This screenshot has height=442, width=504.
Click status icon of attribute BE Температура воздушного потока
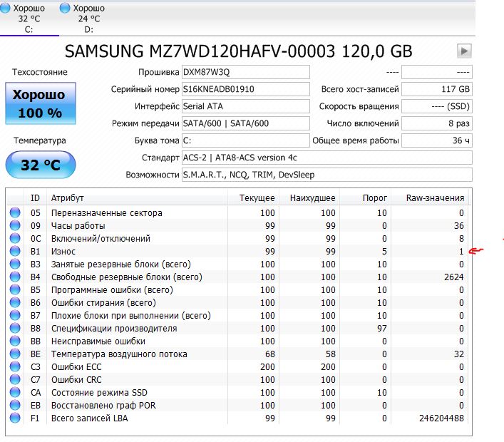tap(15, 354)
